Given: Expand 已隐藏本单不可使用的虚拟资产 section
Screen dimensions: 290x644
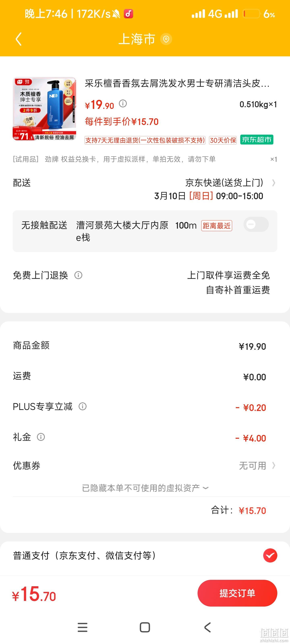Looking at the screenshot, I should [145, 488].
